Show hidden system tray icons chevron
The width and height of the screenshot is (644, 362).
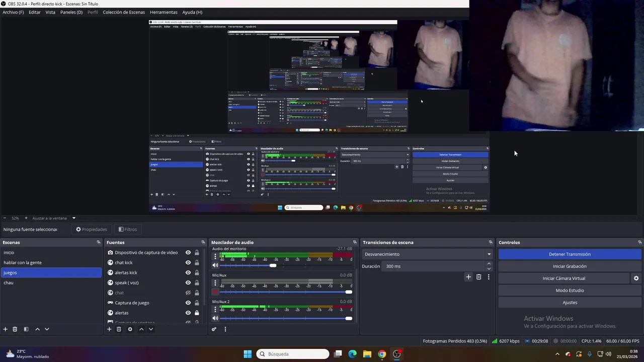[557, 354]
